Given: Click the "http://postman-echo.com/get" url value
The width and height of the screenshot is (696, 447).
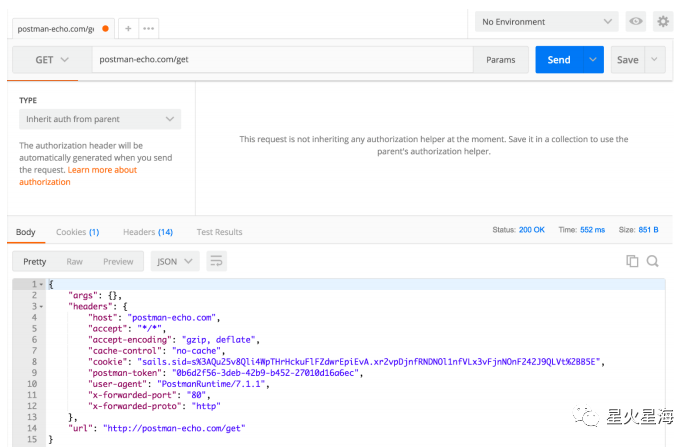Looking at the screenshot, I should click(x=174, y=428).
